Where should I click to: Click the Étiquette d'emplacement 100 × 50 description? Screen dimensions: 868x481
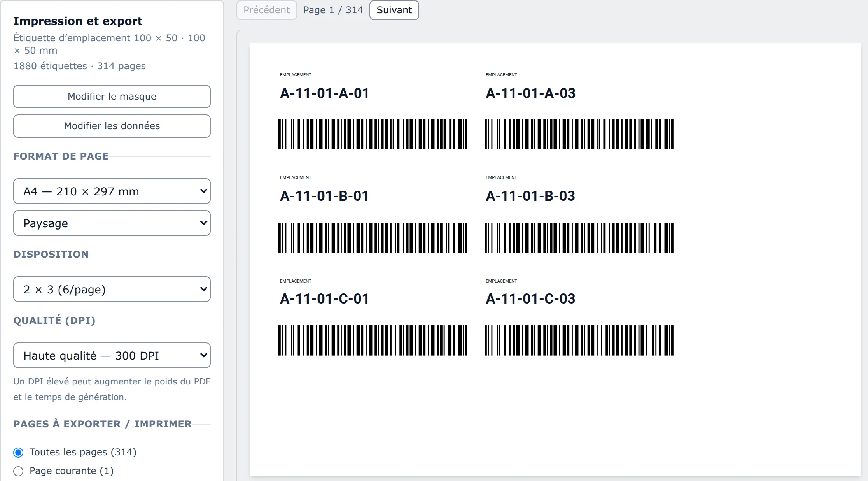109,44
